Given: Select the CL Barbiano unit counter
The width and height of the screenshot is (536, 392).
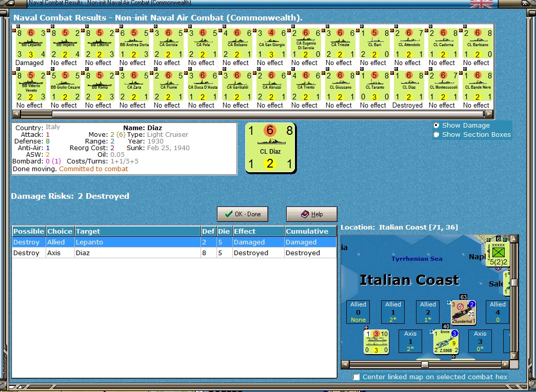Looking at the screenshot, I should (478, 44).
